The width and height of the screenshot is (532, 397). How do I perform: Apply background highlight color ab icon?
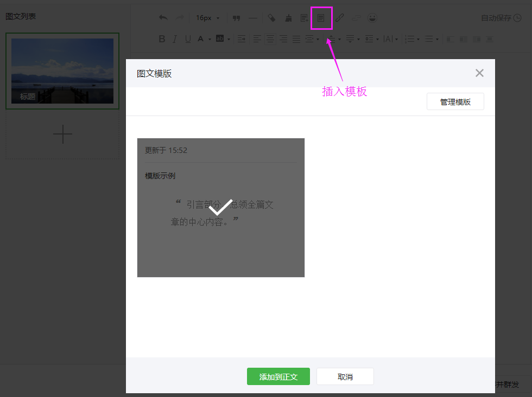coord(220,39)
